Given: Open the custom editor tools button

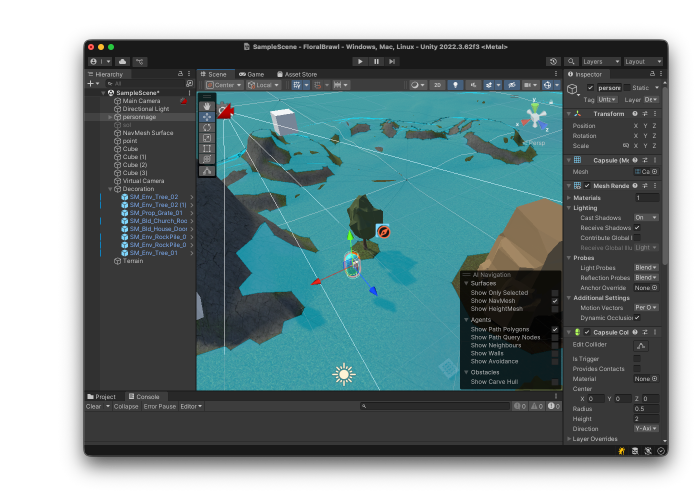Looking at the screenshot, I should (207, 171).
